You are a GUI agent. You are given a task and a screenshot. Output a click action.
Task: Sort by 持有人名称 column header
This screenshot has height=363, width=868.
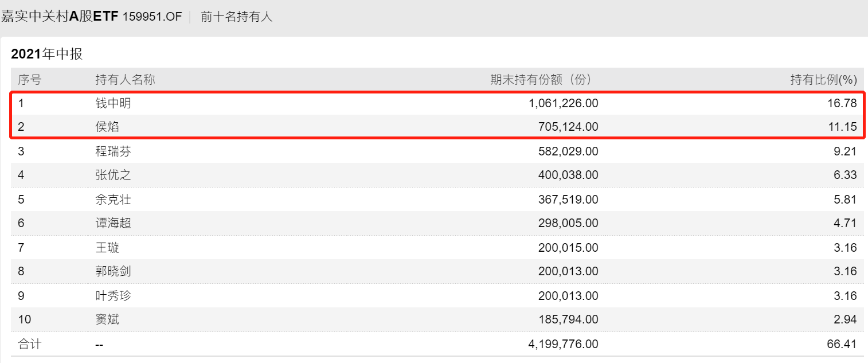[125, 80]
